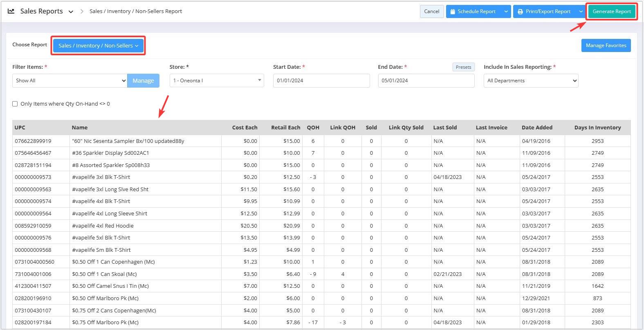
Task: Sort by the QOH column header
Action: [x=313, y=128]
